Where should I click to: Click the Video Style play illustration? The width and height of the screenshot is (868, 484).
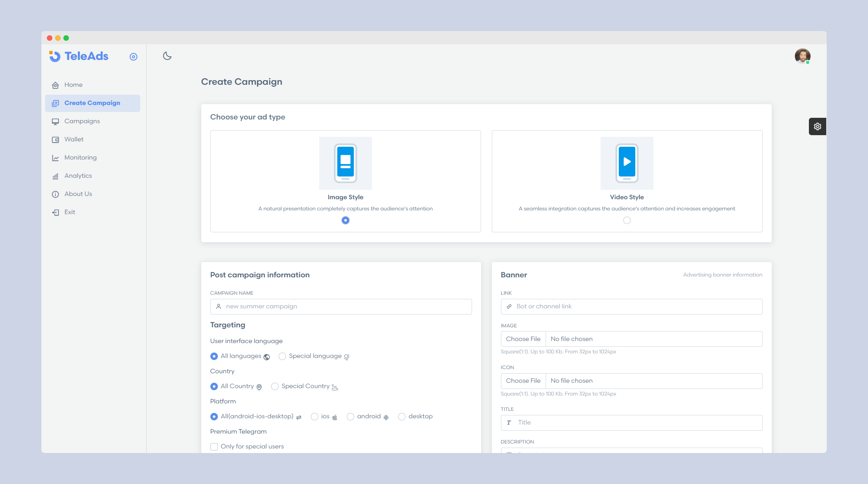tap(627, 163)
